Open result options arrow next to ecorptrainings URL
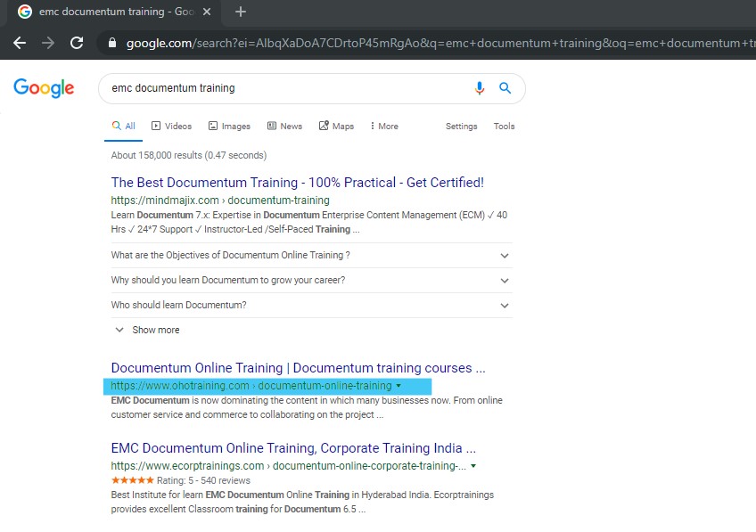 pos(473,464)
